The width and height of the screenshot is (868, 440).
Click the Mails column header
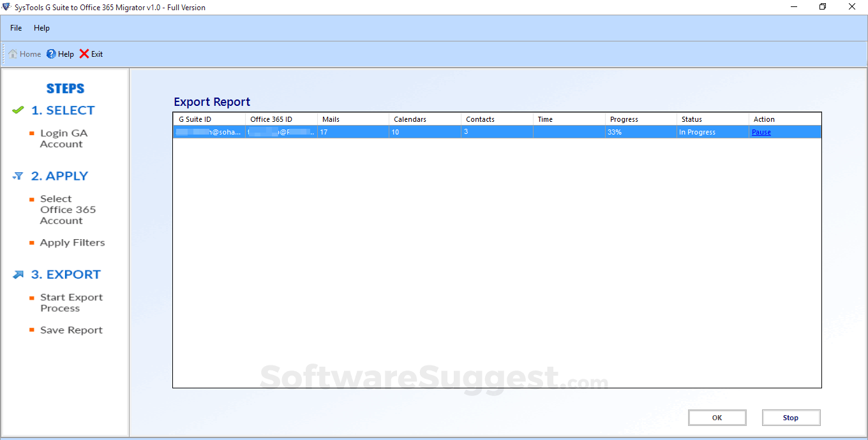coord(354,119)
